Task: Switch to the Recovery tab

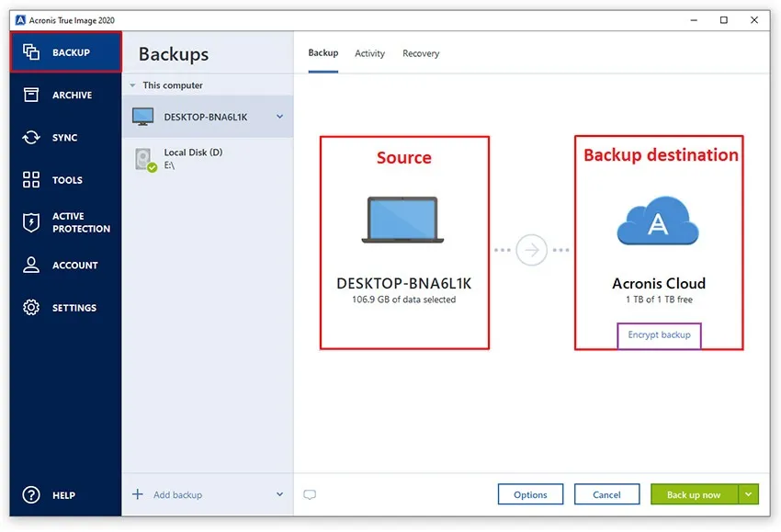Action: coord(421,53)
